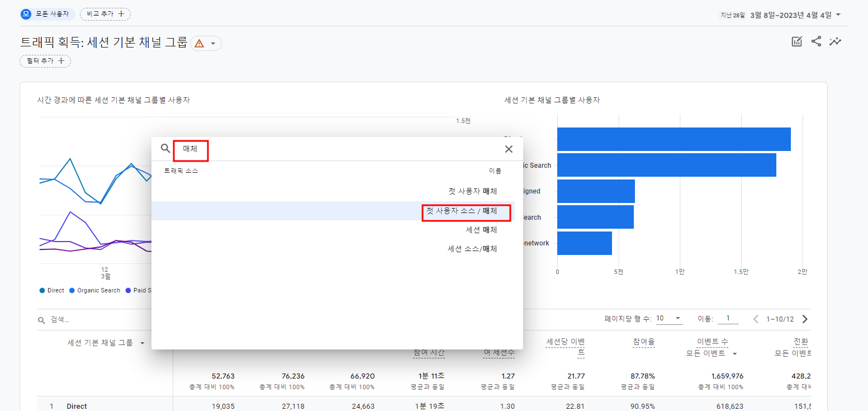Viewport: 868px width, 411px height.
Task: Open the date range dropdown arrow
Action: [838, 15]
